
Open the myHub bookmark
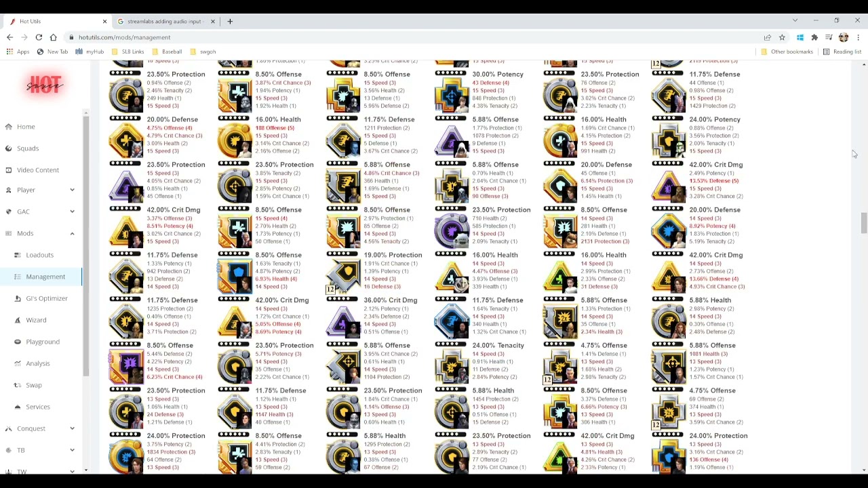(91, 52)
